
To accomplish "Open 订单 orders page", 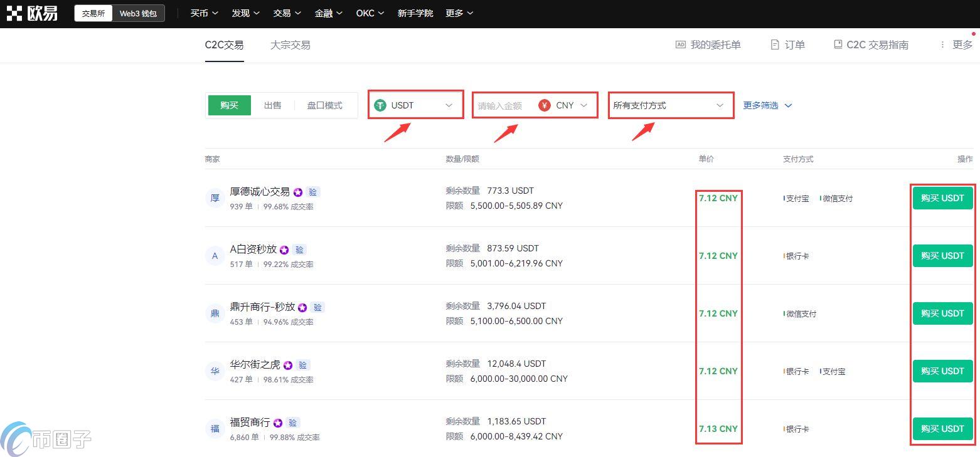I will tap(787, 45).
